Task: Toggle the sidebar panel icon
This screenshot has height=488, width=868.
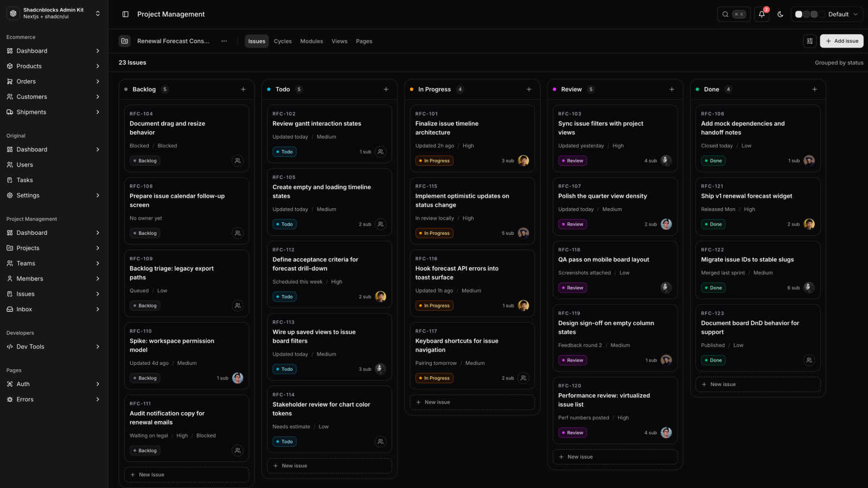Action: click(x=125, y=14)
